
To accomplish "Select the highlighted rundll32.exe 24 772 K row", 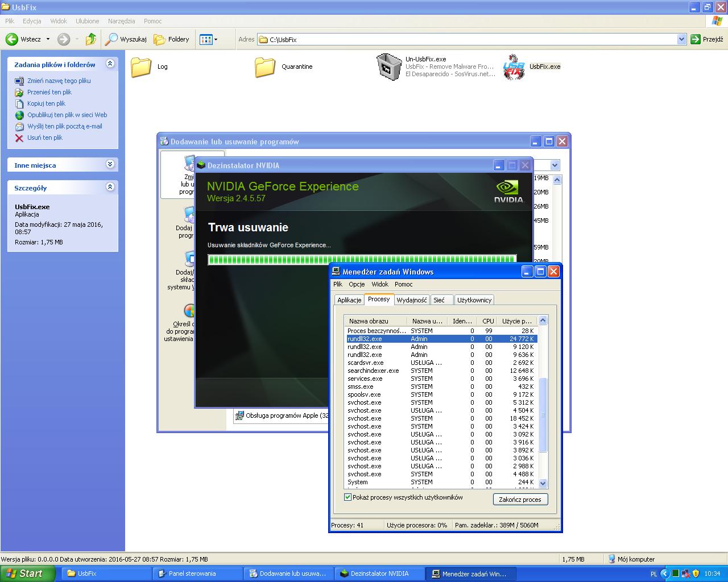I will (441, 339).
